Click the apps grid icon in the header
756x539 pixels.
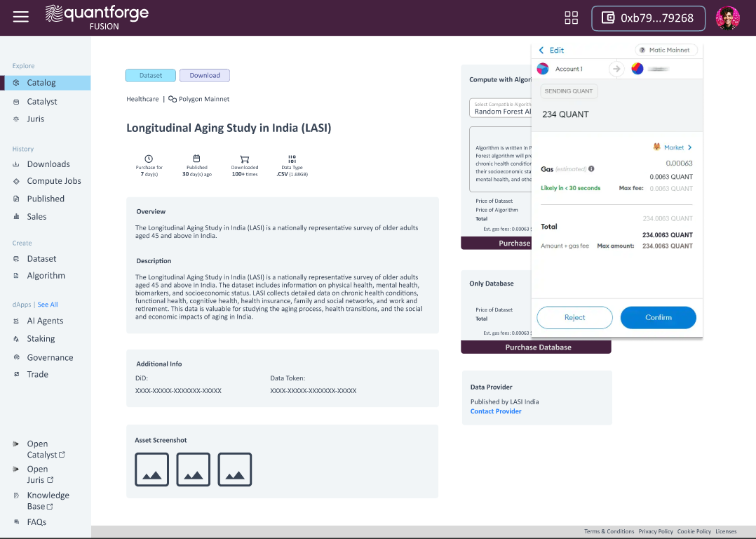(571, 18)
